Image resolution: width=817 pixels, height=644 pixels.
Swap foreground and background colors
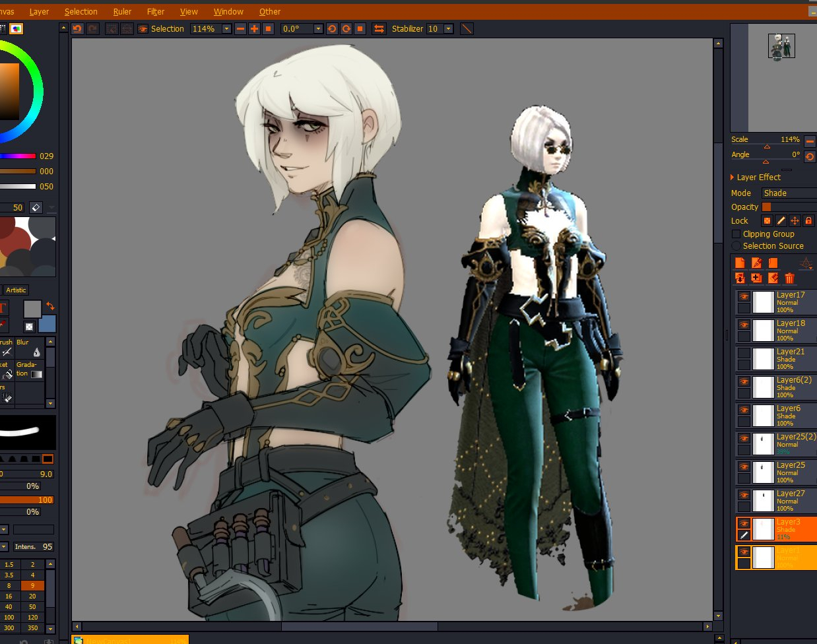coord(50,306)
